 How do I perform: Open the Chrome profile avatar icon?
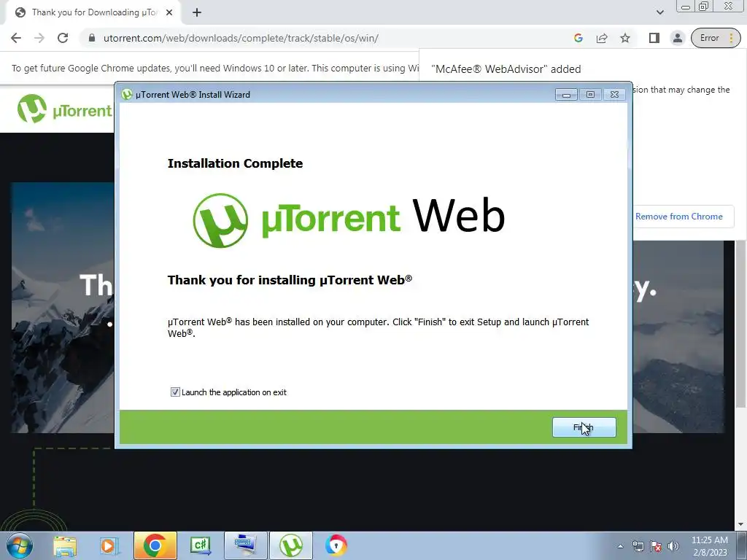[x=678, y=38]
